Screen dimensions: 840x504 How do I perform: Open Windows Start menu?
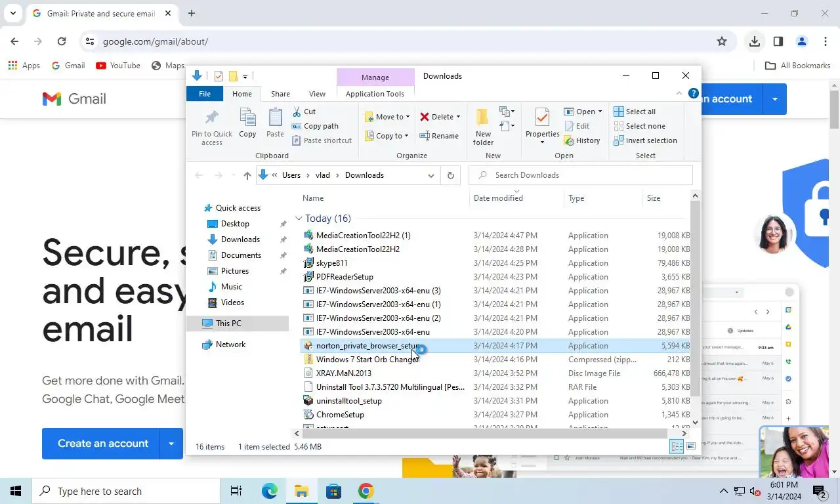(x=16, y=491)
